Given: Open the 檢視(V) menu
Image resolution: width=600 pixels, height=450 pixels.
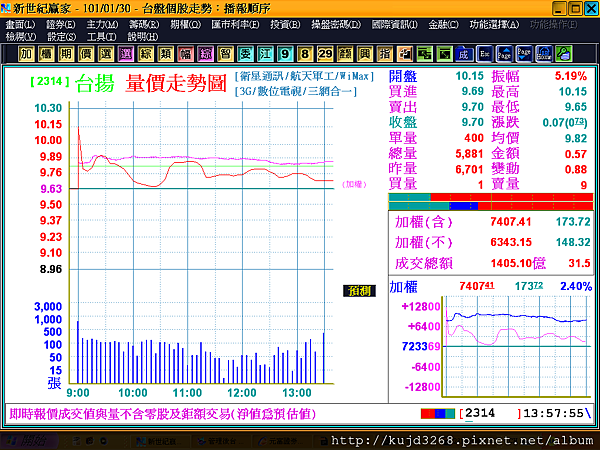Looking at the screenshot, I should tap(21, 37).
